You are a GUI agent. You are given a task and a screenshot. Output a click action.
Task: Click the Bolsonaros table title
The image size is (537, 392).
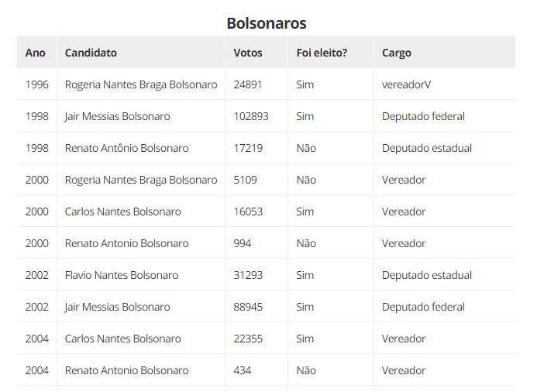click(x=267, y=23)
